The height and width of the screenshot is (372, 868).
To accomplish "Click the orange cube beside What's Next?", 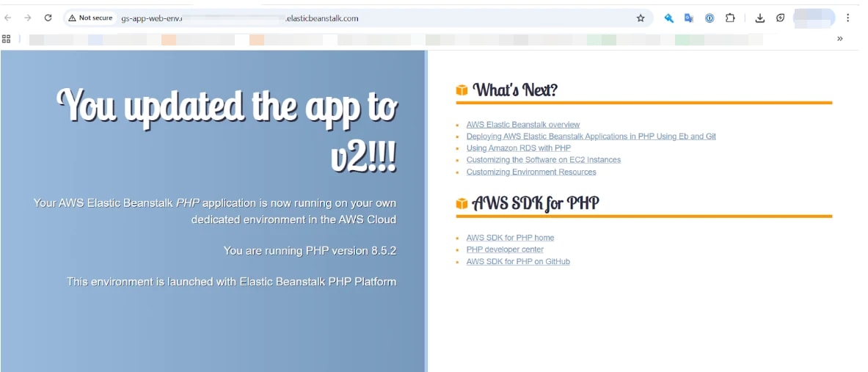I will pyautogui.click(x=462, y=90).
